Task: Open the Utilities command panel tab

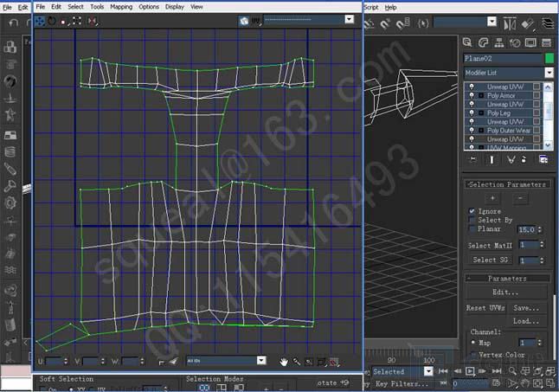Action: pyautogui.click(x=547, y=42)
